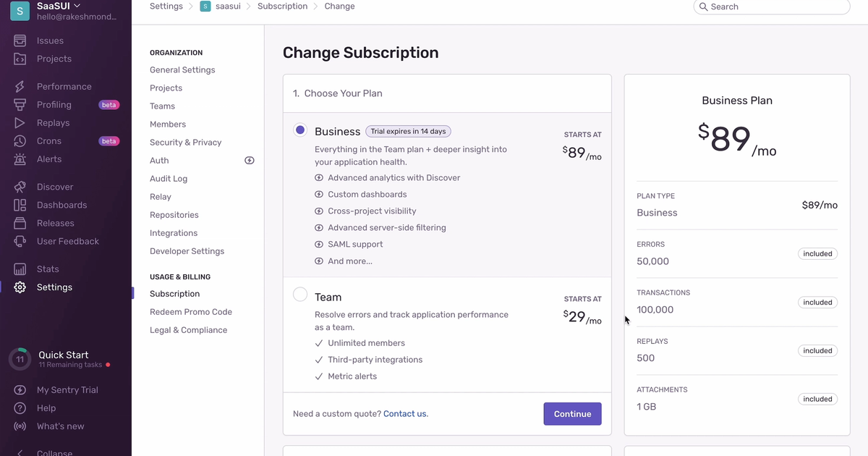Click the Help question mark icon
Viewport: 868px width, 456px height.
pyautogui.click(x=20, y=408)
